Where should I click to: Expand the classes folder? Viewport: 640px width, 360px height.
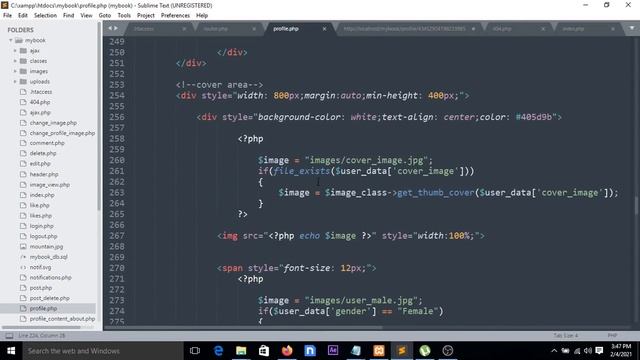tap(15, 61)
